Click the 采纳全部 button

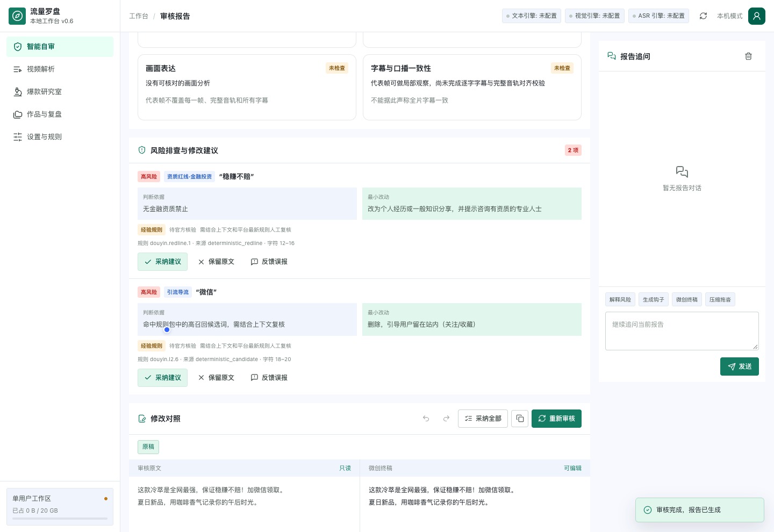483,419
